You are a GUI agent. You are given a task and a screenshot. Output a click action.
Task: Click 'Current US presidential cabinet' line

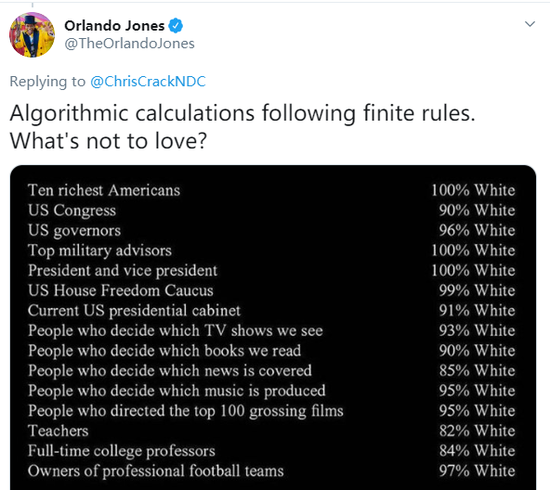[134, 311]
